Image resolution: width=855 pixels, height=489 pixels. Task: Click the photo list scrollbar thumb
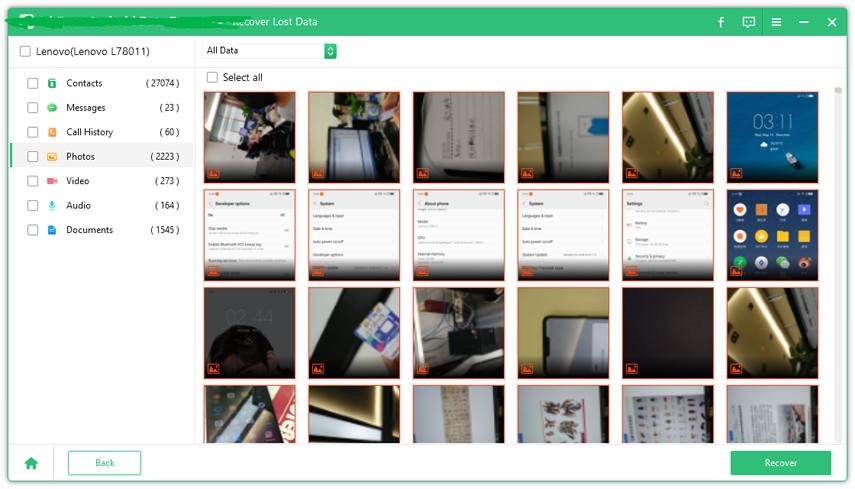coord(838,90)
